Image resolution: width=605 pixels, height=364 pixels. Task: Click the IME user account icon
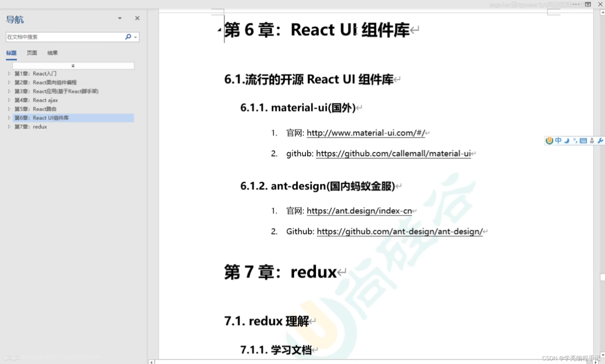point(592,140)
